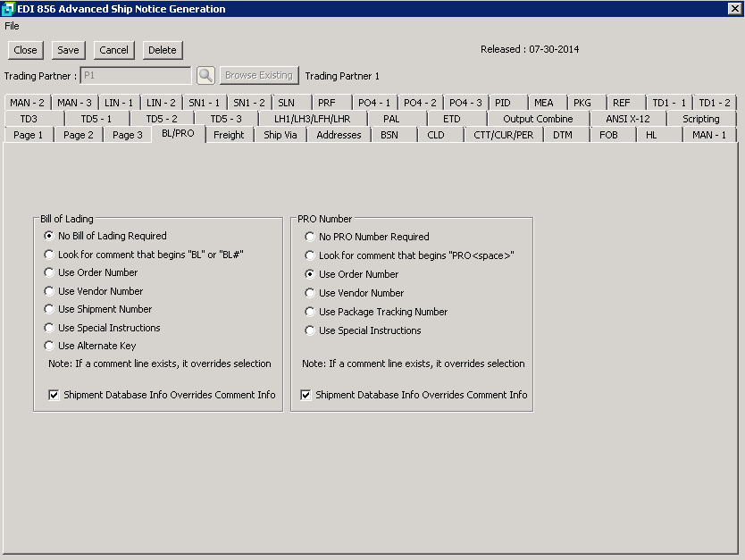The width and height of the screenshot is (745, 560).
Task: Click the magnifier icon beside Trading Partner field
Action: (205, 76)
